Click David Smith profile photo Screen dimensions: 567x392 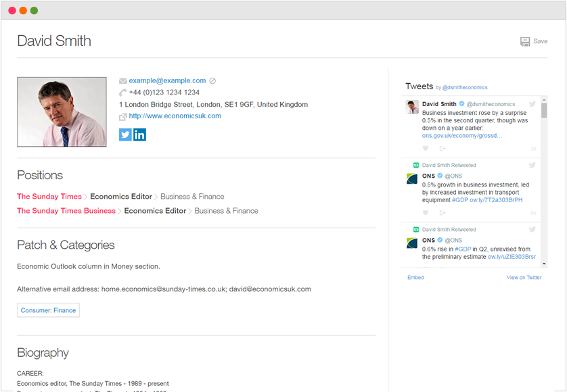(x=62, y=112)
